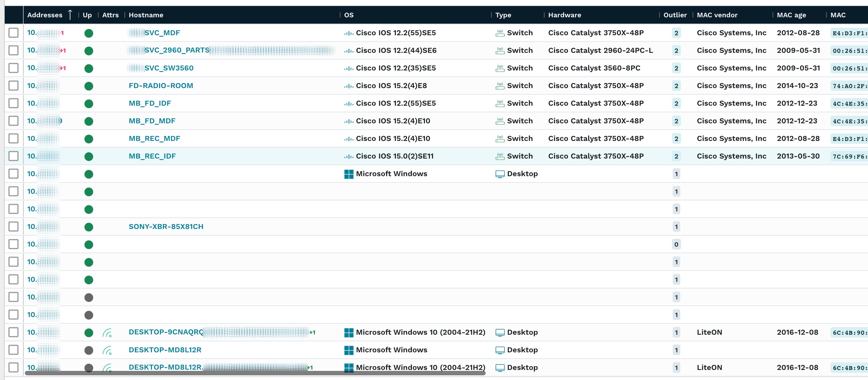Click Cisco OS icon in MB_REC_MDF row
This screenshot has width=868, height=380.
349,139
